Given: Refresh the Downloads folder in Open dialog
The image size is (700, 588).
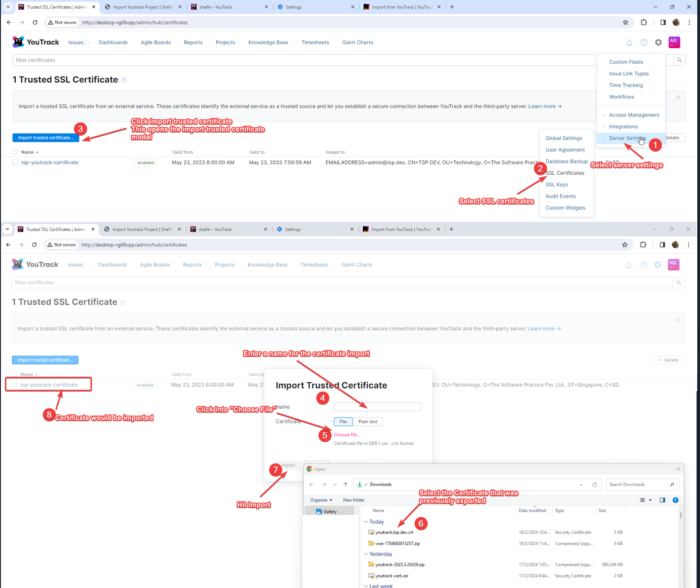Looking at the screenshot, I should coord(594,485).
